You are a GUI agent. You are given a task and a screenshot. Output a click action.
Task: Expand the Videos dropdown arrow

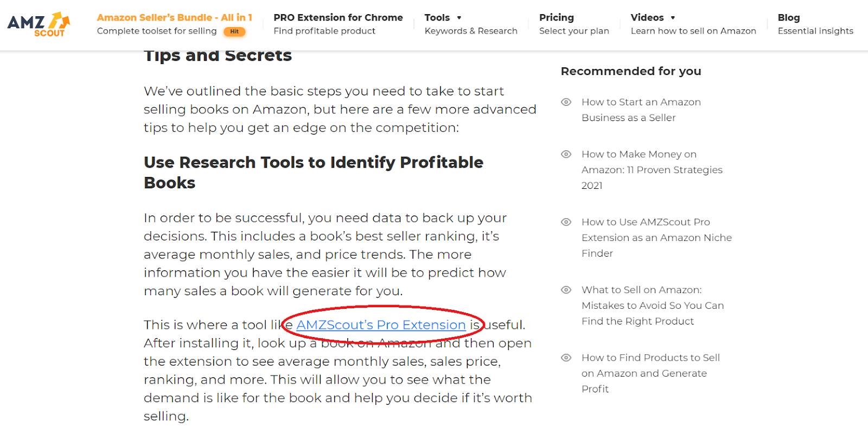pos(673,18)
